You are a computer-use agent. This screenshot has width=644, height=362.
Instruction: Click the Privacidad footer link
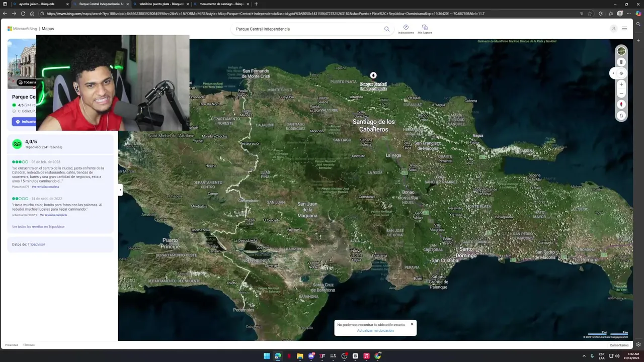point(12,345)
